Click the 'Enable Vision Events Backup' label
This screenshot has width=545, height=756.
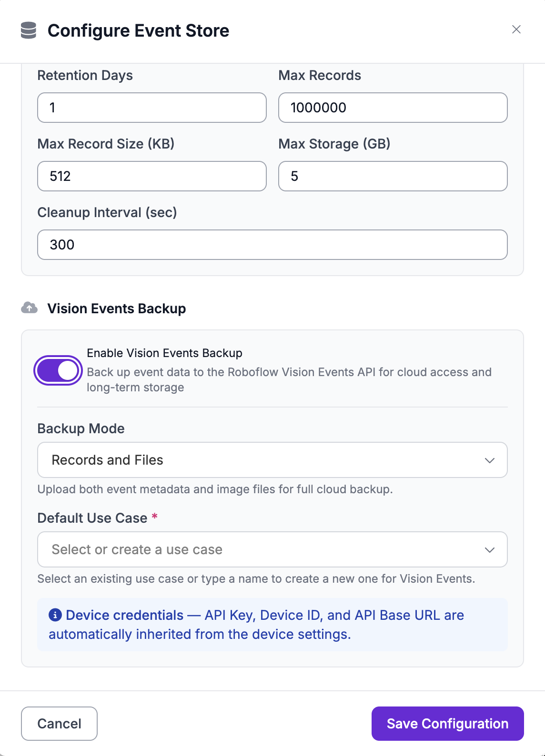click(164, 353)
